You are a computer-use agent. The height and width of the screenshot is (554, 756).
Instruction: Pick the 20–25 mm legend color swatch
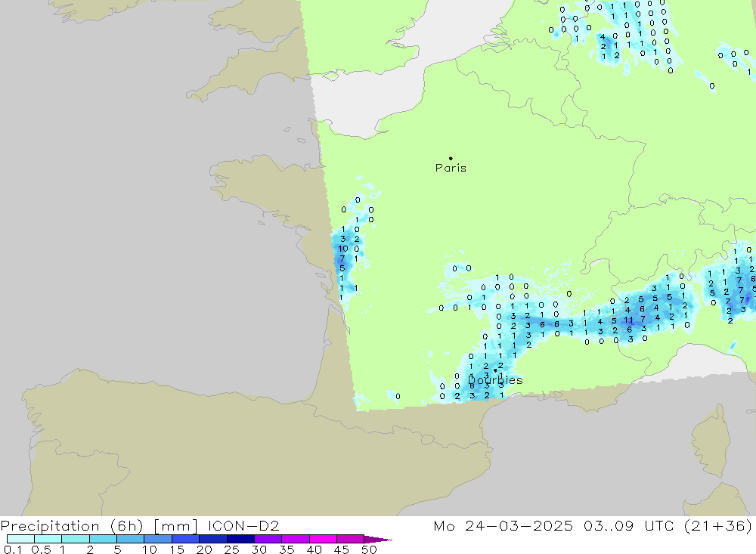[212, 539]
